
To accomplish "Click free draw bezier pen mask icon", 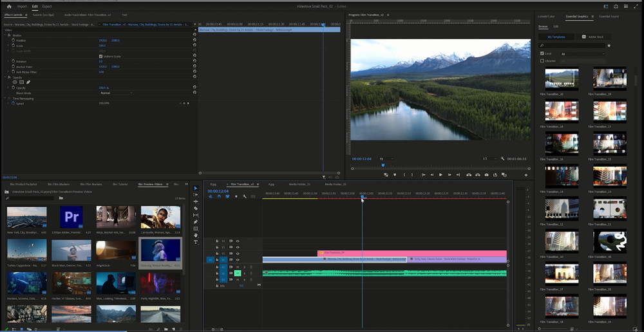I will point(28,82).
